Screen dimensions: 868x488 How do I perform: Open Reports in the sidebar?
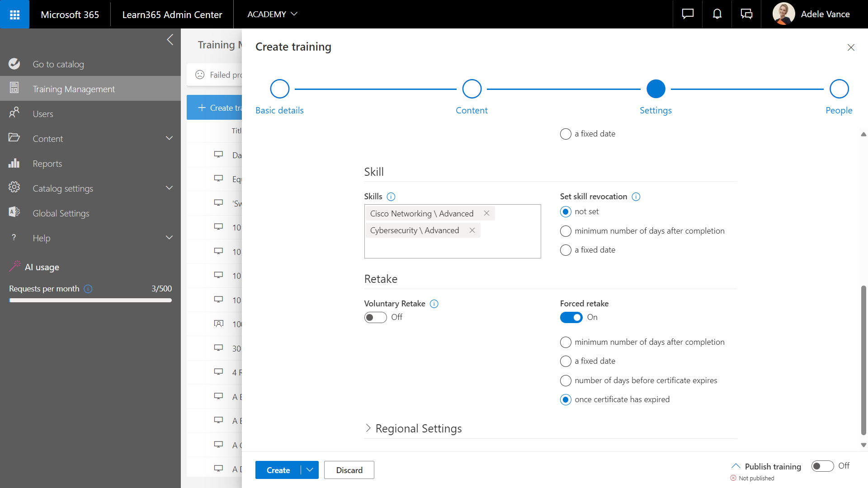(47, 164)
